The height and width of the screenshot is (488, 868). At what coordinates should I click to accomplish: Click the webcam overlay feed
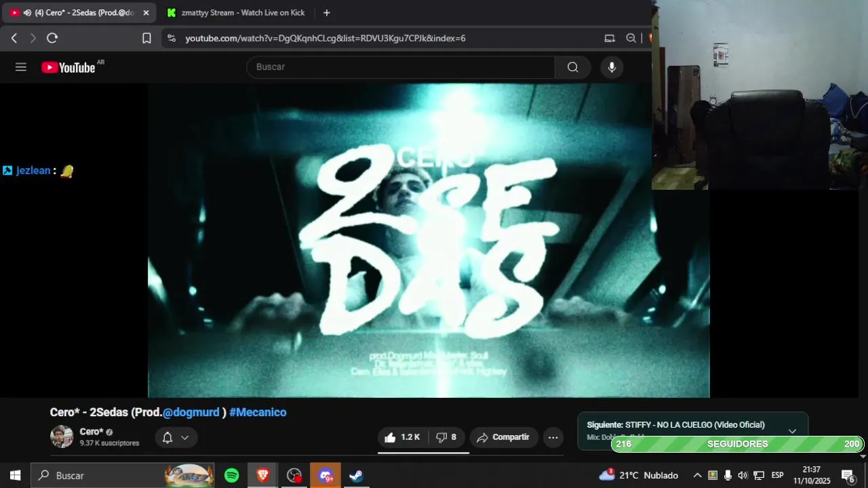[x=759, y=95]
